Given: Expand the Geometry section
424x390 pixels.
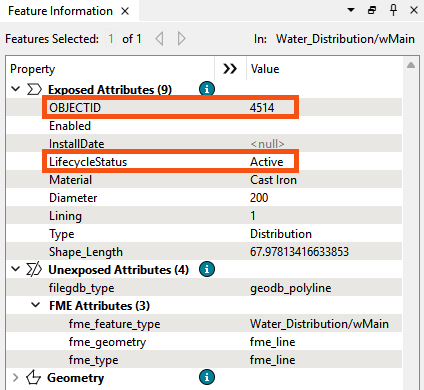Looking at the screenshot, I should tap(15, 377).
